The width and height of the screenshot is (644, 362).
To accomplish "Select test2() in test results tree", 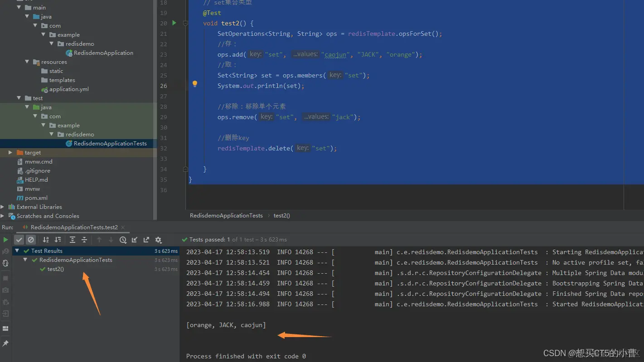I will coord(56,269).
